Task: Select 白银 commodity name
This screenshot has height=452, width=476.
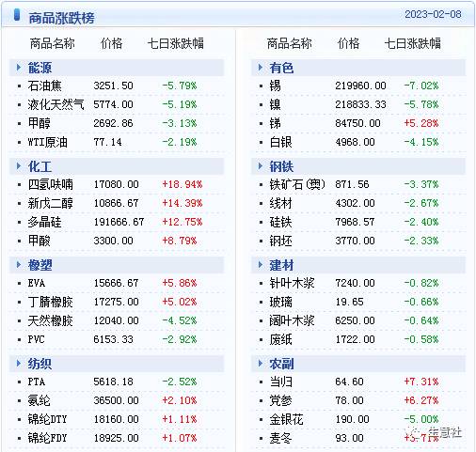Action: pos(280,142)
